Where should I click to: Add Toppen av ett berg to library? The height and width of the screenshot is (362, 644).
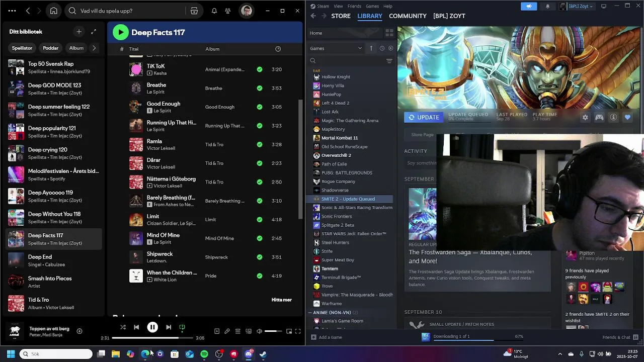pos(79,331)
